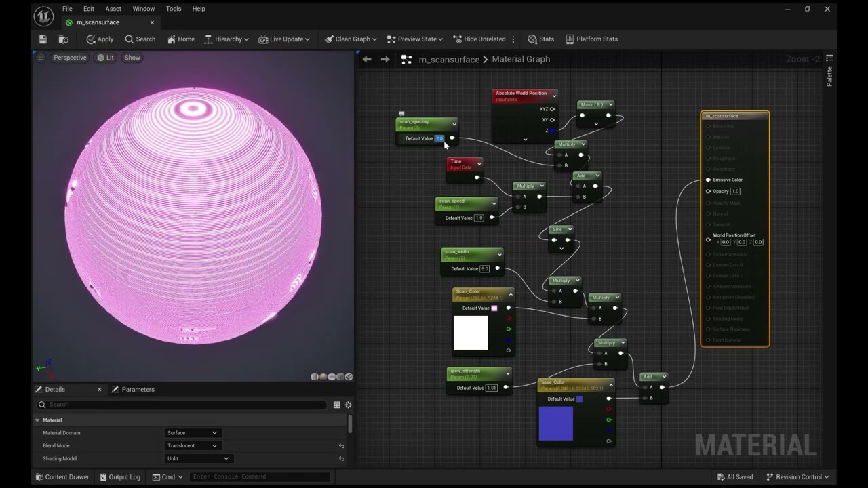Click the output pin of Time node
868x488 pixels.
click(477, 178)
